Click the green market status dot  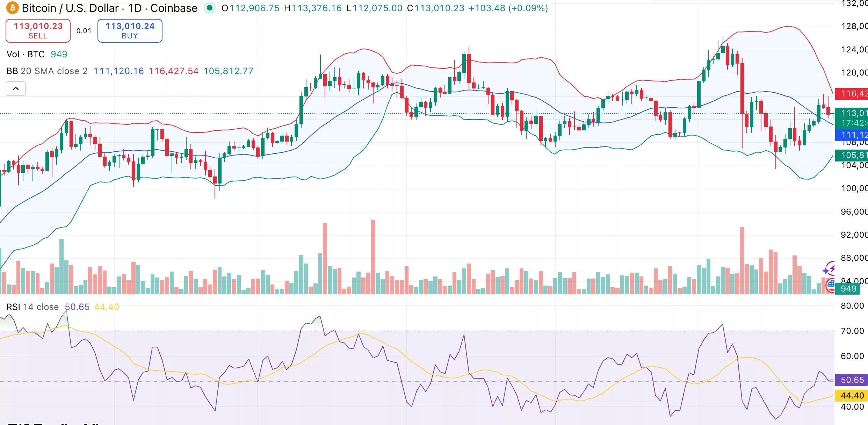point(210,8)
